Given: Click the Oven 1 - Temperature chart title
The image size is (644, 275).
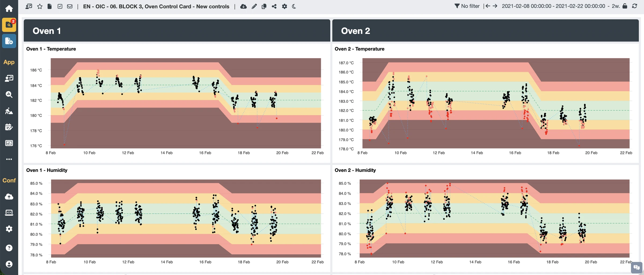Looking at the screenshot, I should [x=51, y=49].
